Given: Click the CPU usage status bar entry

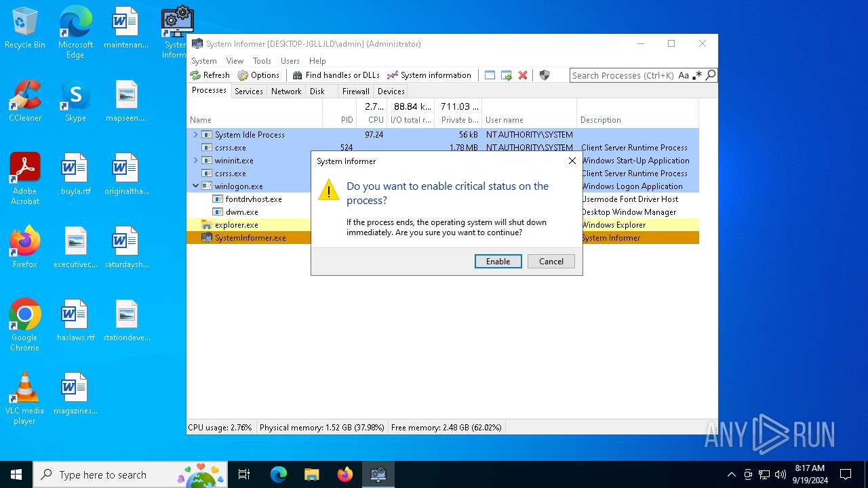Looking at the screenshot, I should point(220,428).
